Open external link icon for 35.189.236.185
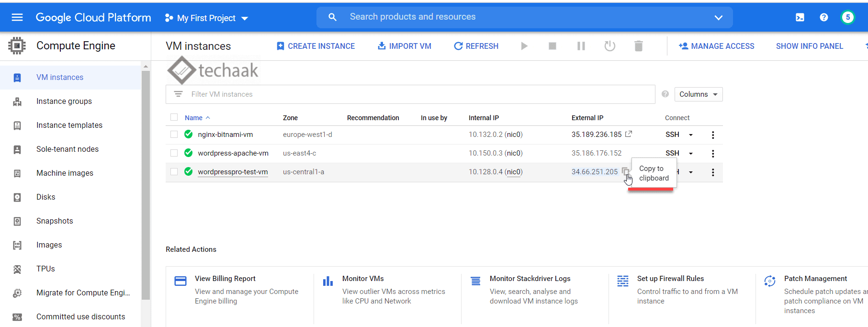 [629, 134]
